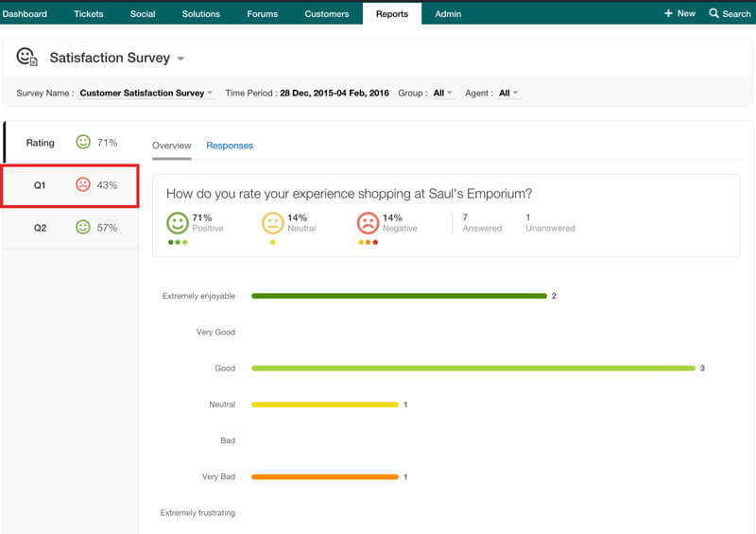This screenshot has width=756, height=534.
Task: Click the orange Very Bad bar
Action: [x=324, y=477]
